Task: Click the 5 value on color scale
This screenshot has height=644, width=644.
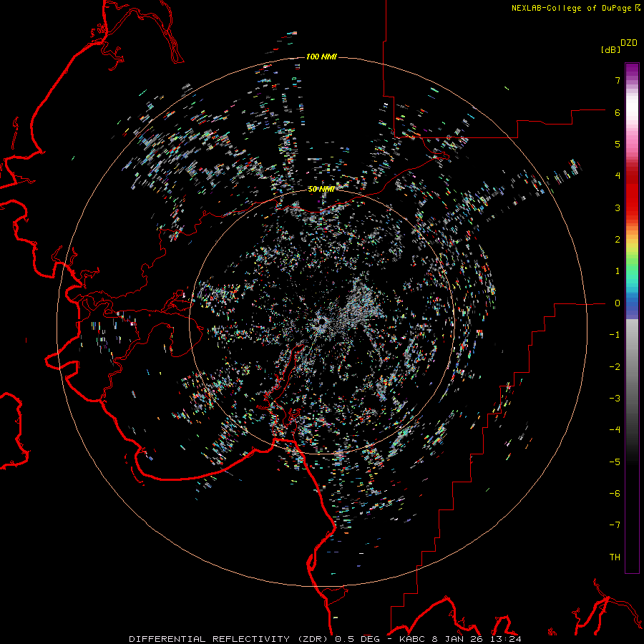Action: click(x=618, y=144)
